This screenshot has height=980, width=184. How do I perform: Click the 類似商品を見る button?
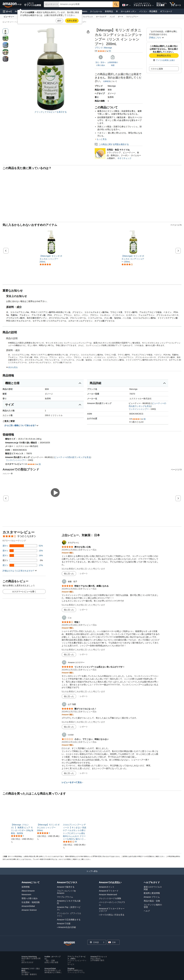(x=164, y=56)
